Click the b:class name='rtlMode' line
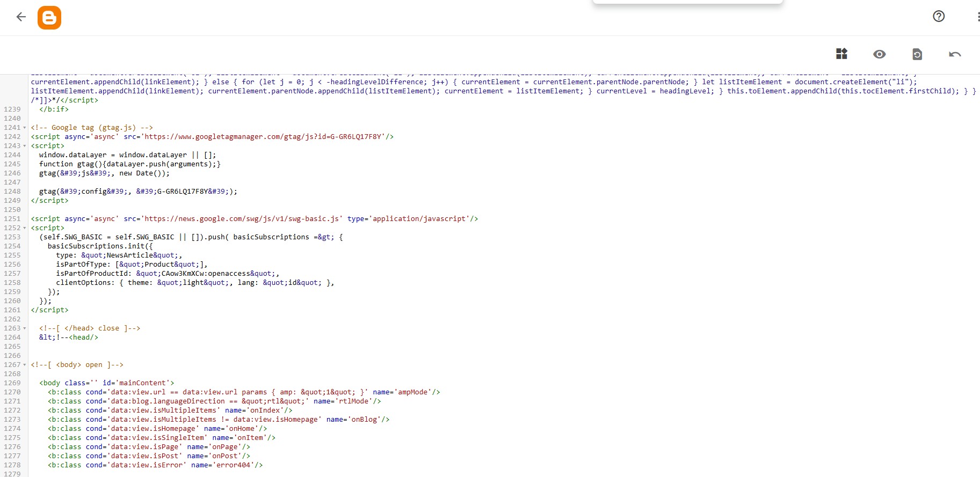 [214, 401]
